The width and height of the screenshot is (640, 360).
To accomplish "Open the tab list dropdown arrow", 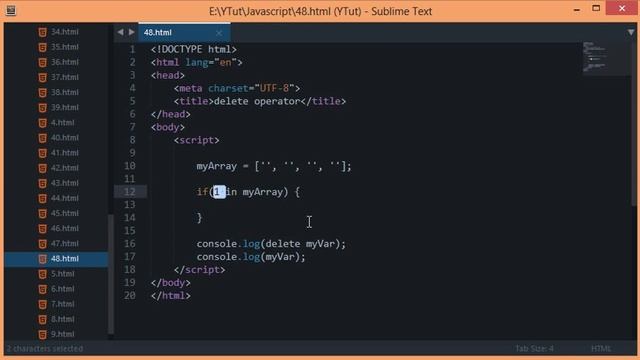I will [x=631, y=32].
